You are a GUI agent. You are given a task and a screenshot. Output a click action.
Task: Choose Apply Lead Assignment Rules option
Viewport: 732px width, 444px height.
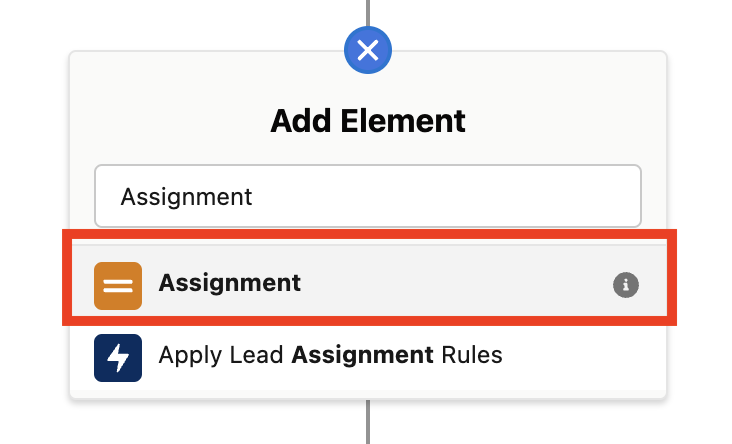[x=330, y=355]
